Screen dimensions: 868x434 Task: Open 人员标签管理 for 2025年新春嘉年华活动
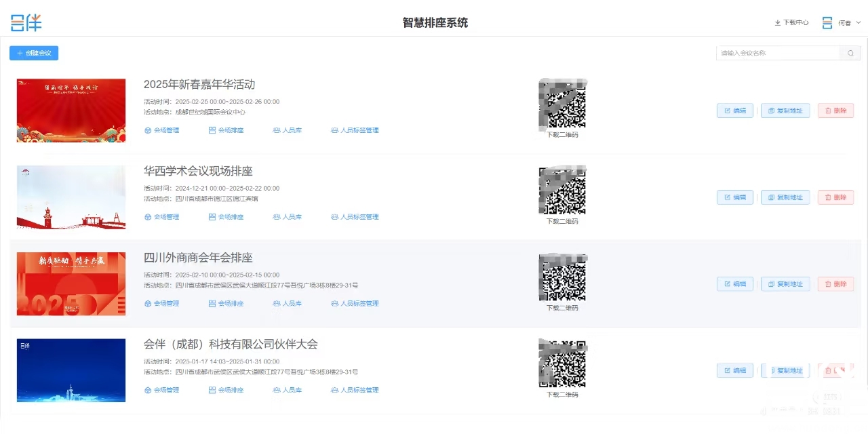(x=355, y=130)
